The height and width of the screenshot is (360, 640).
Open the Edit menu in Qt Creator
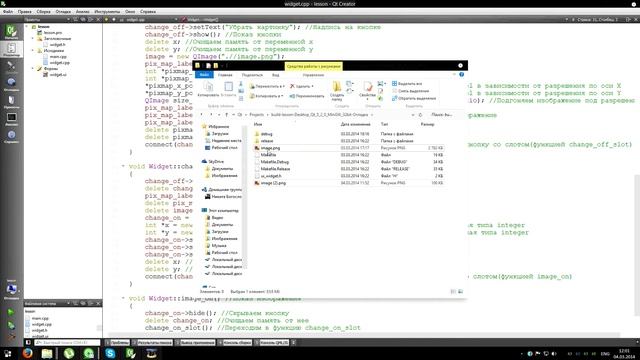pos(24,12)
